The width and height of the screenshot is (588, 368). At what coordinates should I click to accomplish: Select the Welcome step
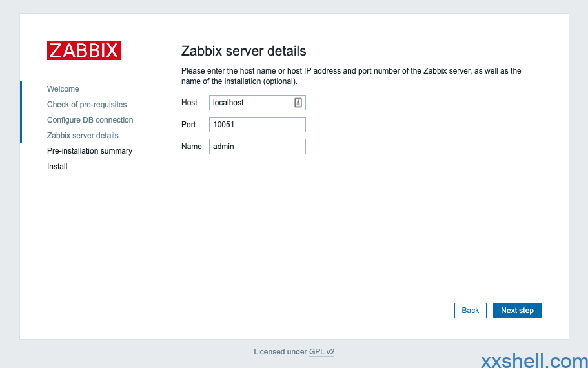(63, 89)
